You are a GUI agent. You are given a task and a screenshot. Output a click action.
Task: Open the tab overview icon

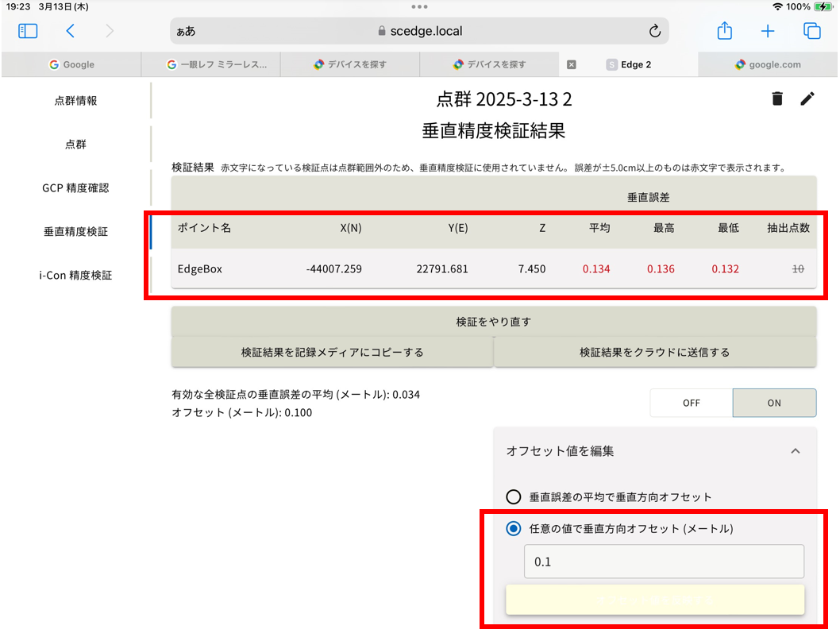(x=811, y=31)
